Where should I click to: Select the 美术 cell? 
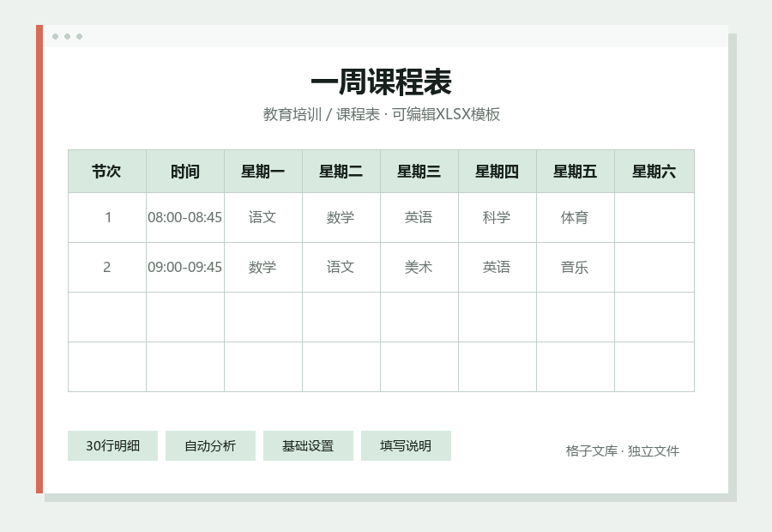(x=419, y=267)
